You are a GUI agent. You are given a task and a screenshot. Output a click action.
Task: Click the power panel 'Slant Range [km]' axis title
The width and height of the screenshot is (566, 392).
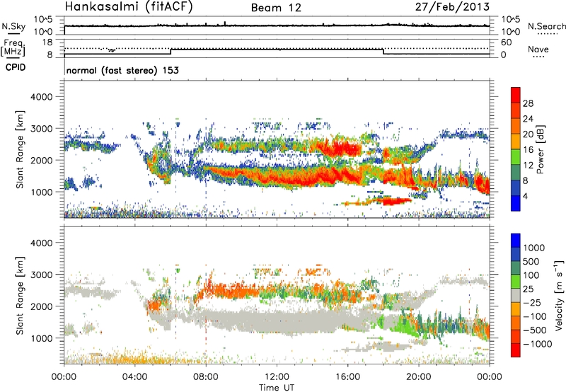(19, 149)
